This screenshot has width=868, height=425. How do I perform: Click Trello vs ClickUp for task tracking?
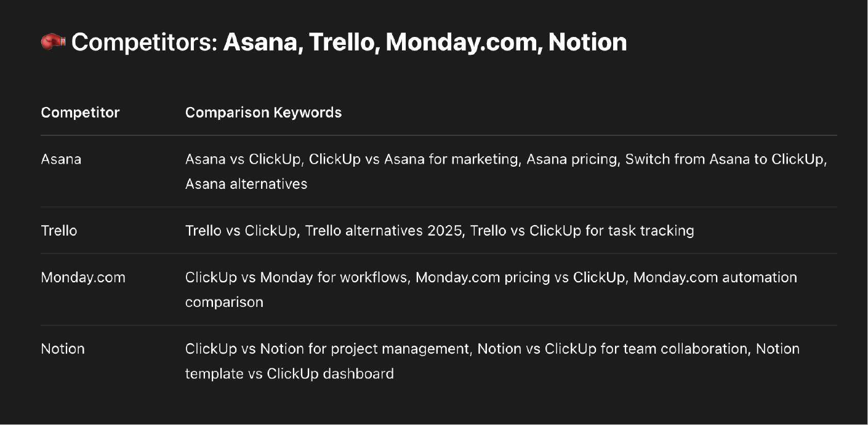click(582, 231)
